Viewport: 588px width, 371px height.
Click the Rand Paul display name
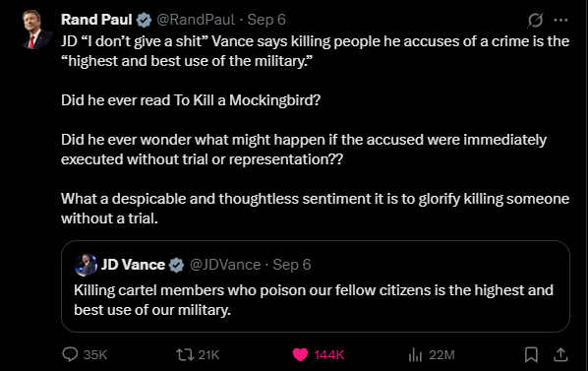[x=96, y=20]
